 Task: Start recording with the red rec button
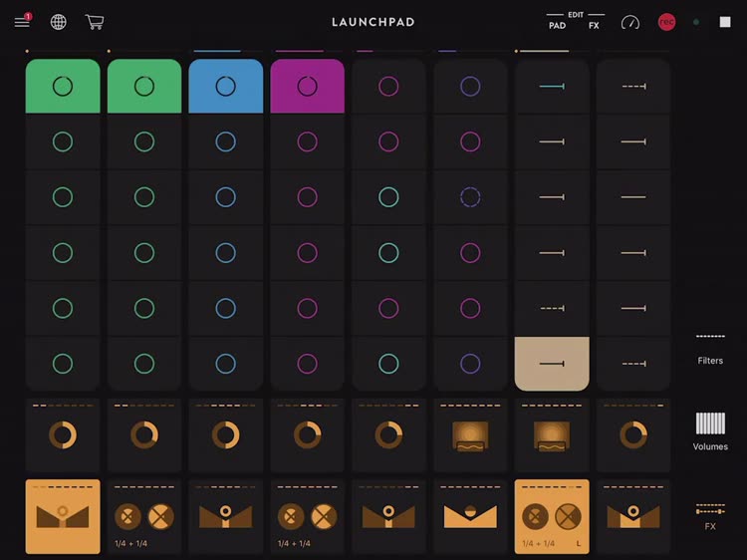(x=666, y=22)
